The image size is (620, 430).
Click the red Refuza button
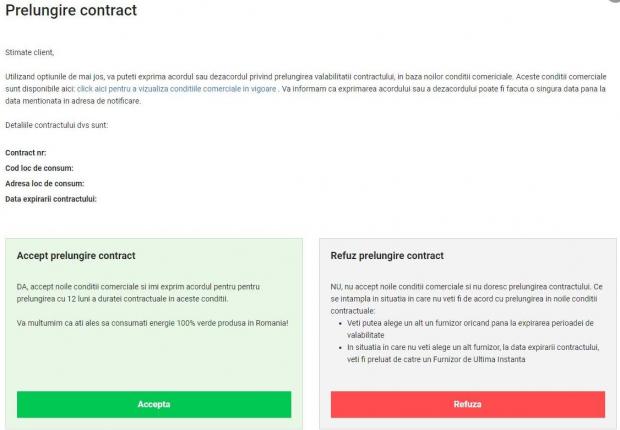tap(467, 404)
